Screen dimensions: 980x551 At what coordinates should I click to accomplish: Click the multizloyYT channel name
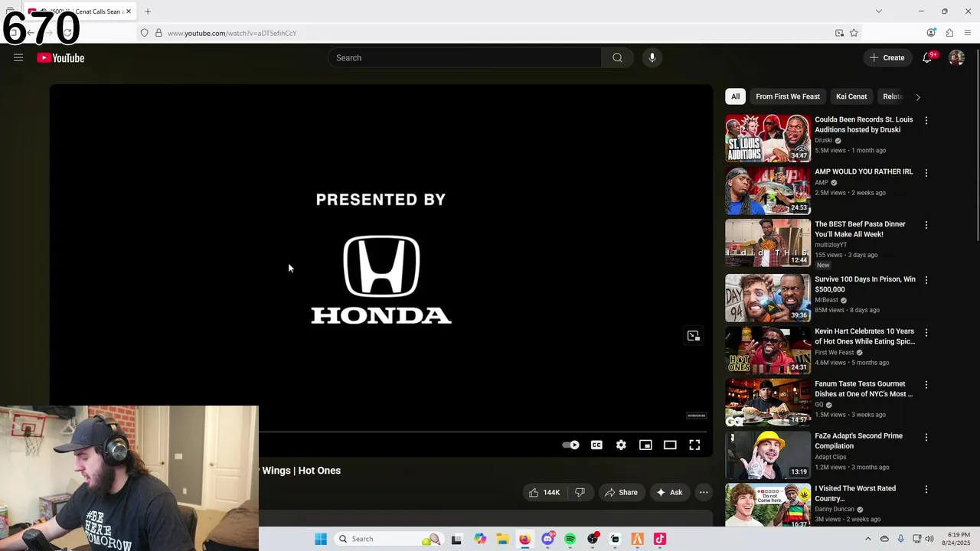point(831,245)
